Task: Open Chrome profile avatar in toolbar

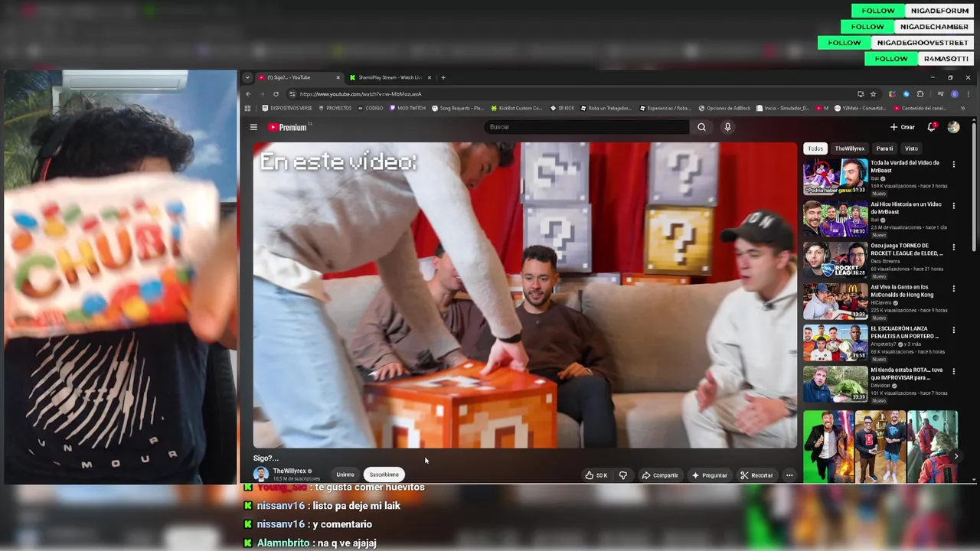Action: pyautogui.click(x=955, y=94)
